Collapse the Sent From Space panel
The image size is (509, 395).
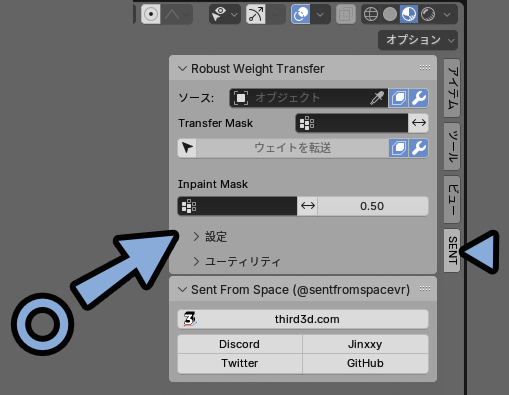(182, 289)
